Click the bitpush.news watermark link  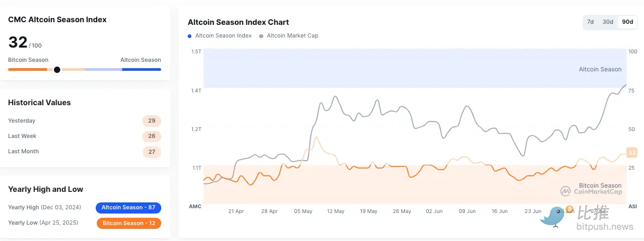tap(605, 227)
